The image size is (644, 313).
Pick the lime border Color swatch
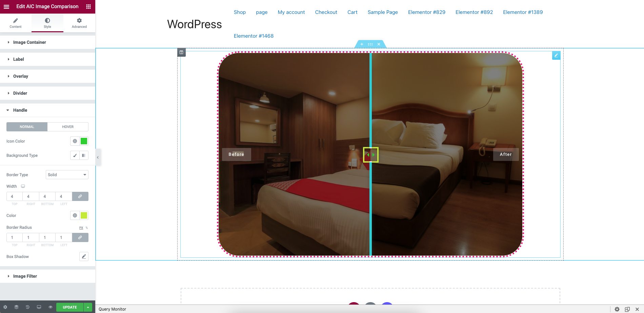[84, 216]
